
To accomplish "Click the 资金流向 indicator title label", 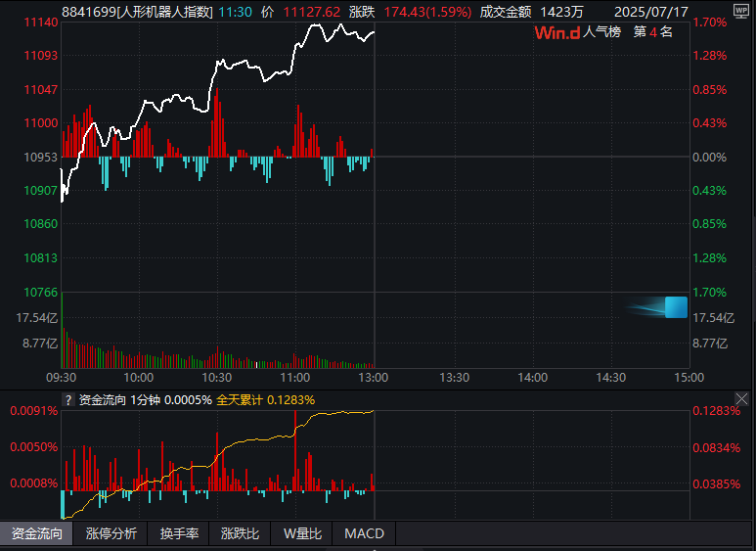I will coord(103,399).
